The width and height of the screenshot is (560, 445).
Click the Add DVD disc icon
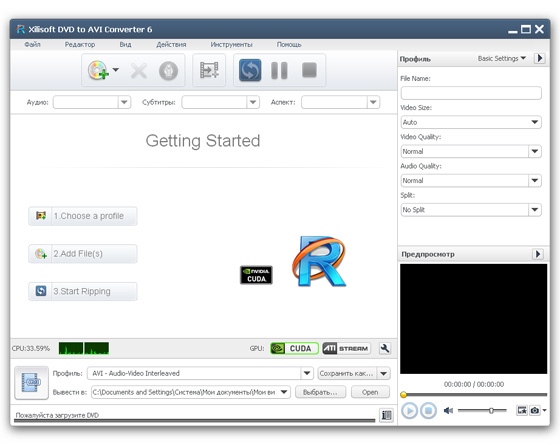point(98,70)
